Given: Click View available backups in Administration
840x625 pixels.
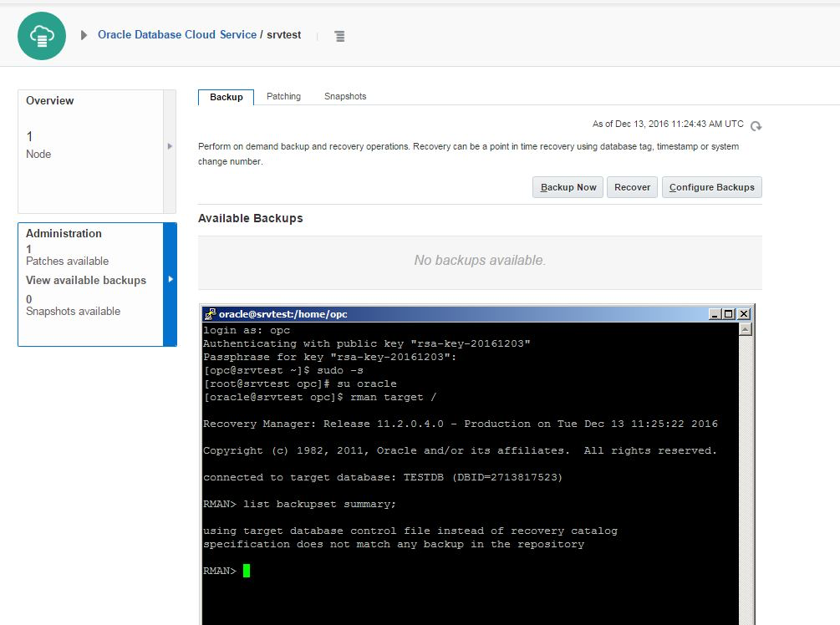Looking at the screenshot, I should pos(86,281).
